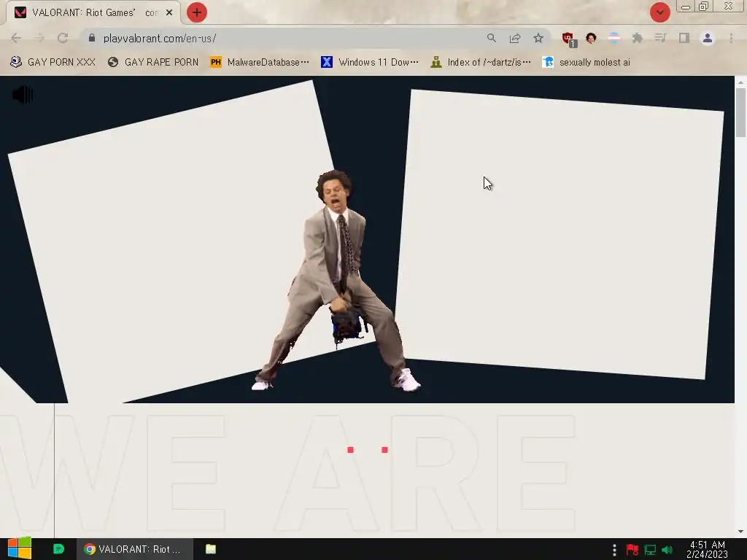
Task: Share this page using the share icon
Action: point(515,38)
